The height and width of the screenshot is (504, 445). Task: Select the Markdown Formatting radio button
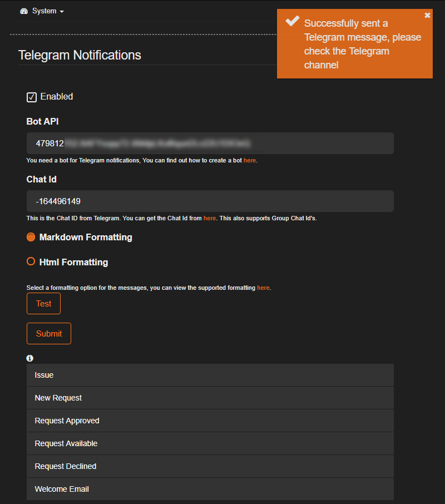(x=31, y=237)
